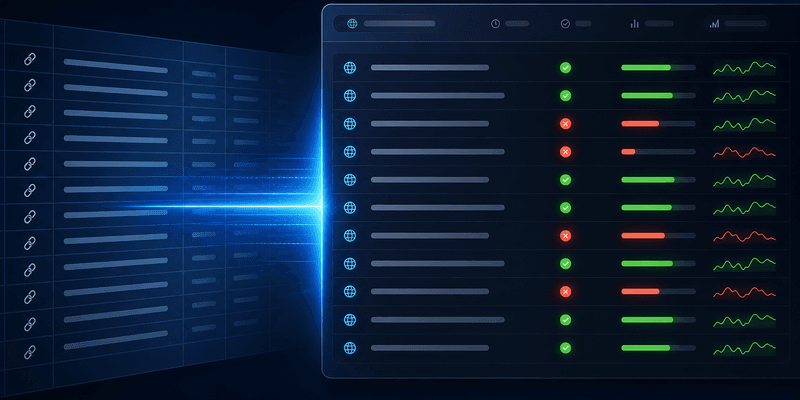Click the globe icon in the sixth dashboard row

pyautogui.click(x=349, y=208)
